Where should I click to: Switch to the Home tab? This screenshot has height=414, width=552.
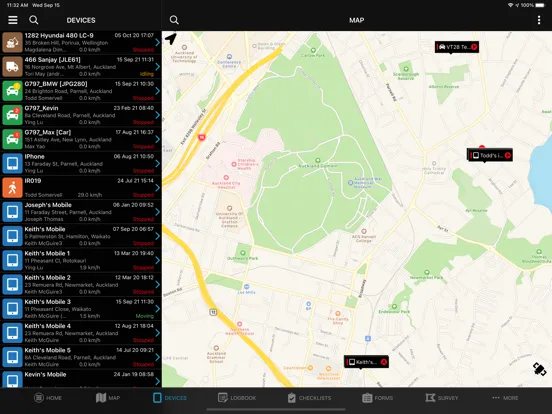tap(48, 398)
